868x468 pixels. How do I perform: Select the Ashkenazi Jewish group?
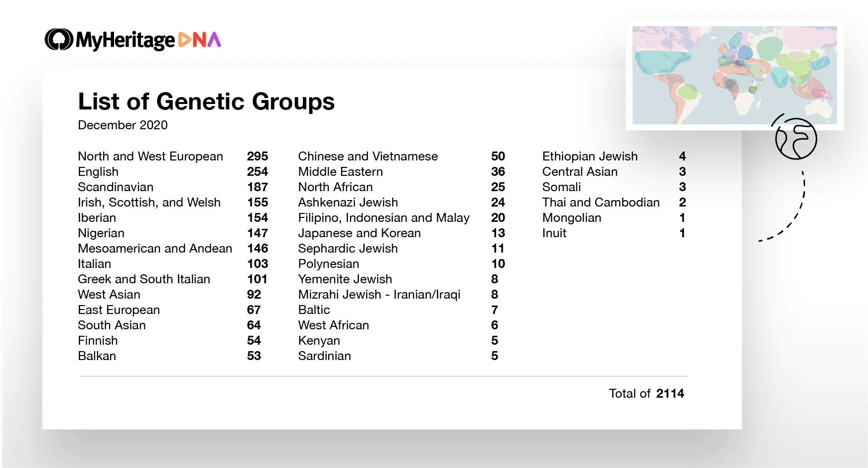pyautogui.click(x=348, y=203)
